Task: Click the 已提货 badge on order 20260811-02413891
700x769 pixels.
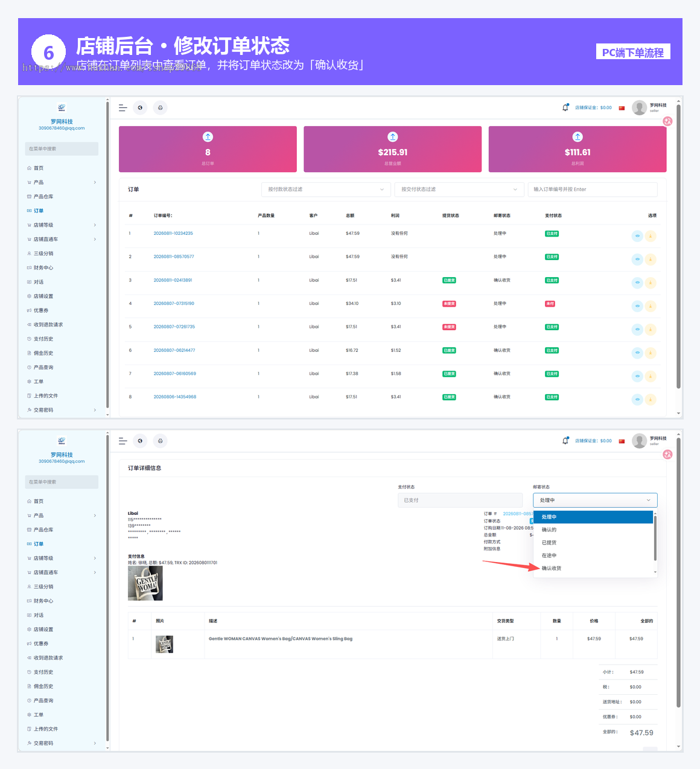Action: [450, 281]
